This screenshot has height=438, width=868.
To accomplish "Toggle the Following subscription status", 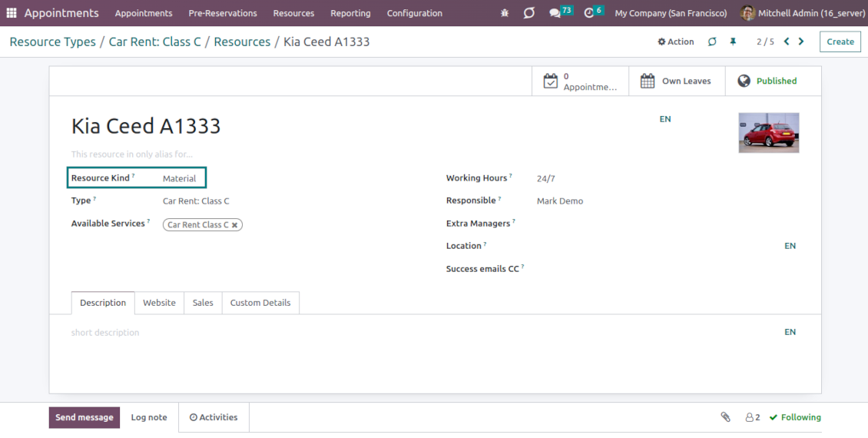I will pyautogui.click(x=795, y=417).
